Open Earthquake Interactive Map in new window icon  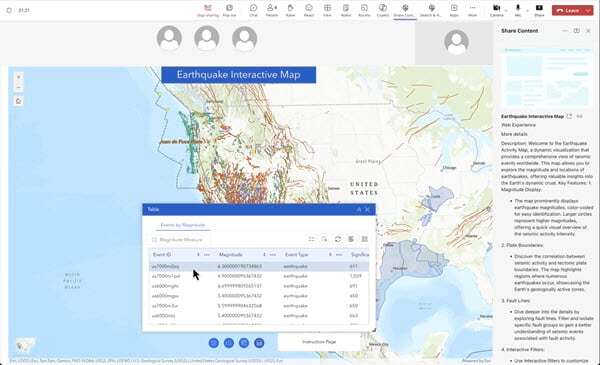569,116
